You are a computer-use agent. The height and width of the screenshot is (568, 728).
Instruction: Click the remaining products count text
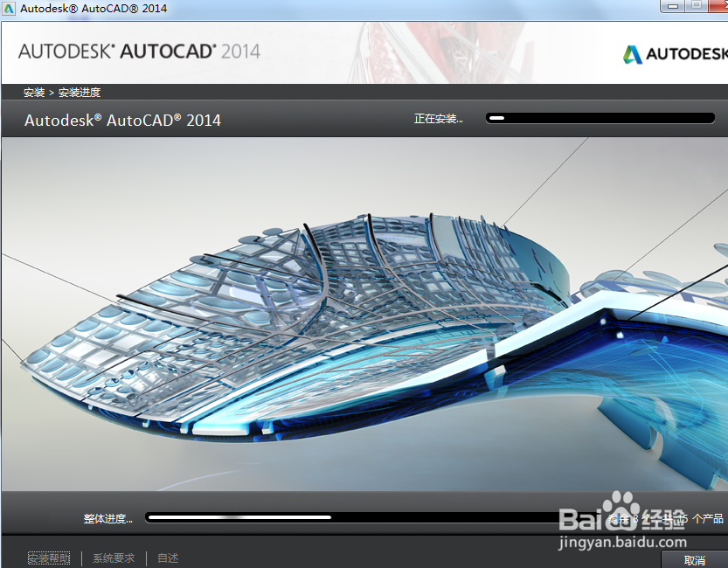(665, 518)
